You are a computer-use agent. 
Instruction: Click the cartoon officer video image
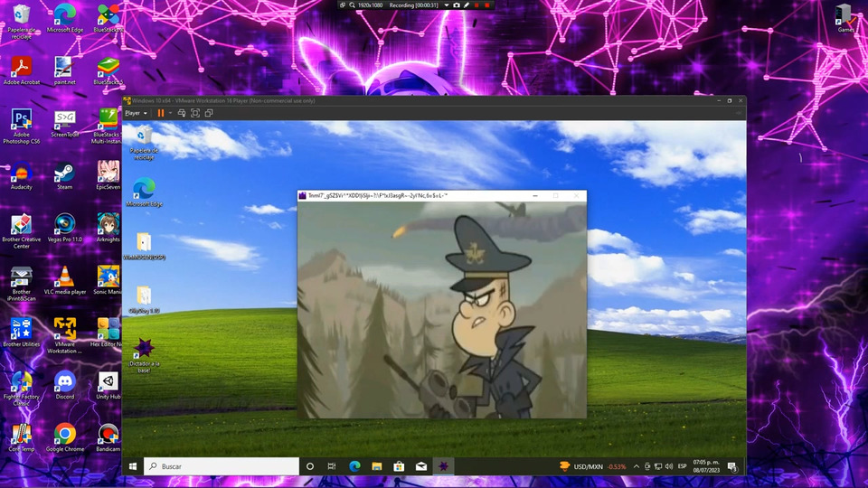(x=442, y=310)
